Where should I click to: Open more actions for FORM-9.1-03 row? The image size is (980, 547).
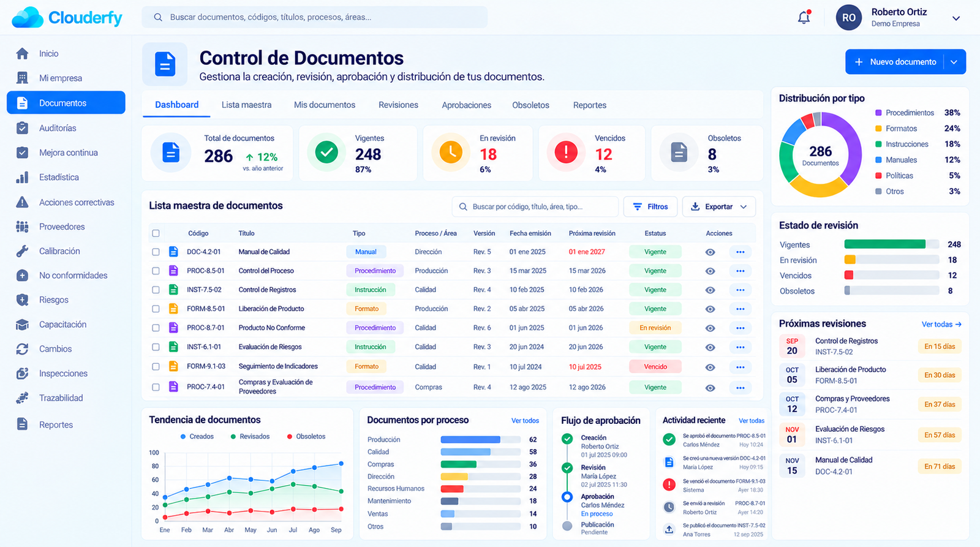click(x=741, y=367)
